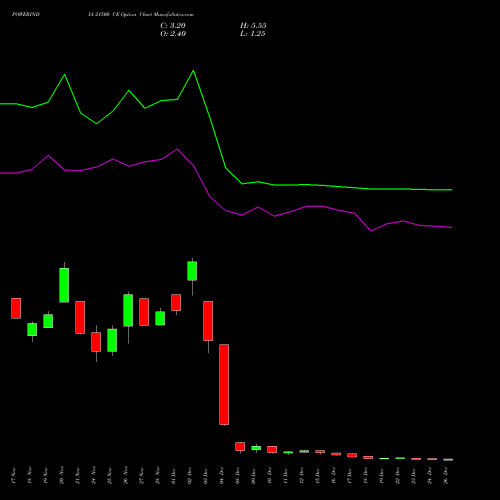Select the red candle above 17 Nov
Image resolution: width=500 pixels, height=500 pixels.
click(x=16, y=308)
